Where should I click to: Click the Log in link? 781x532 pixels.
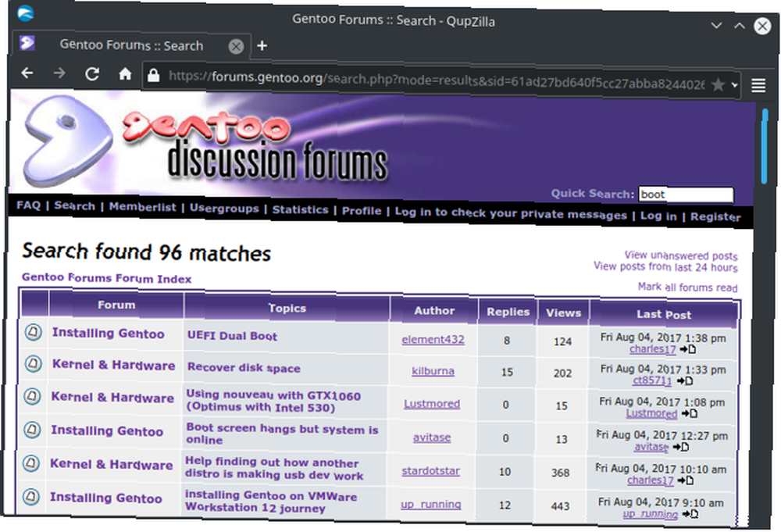[x=658, y=216]
